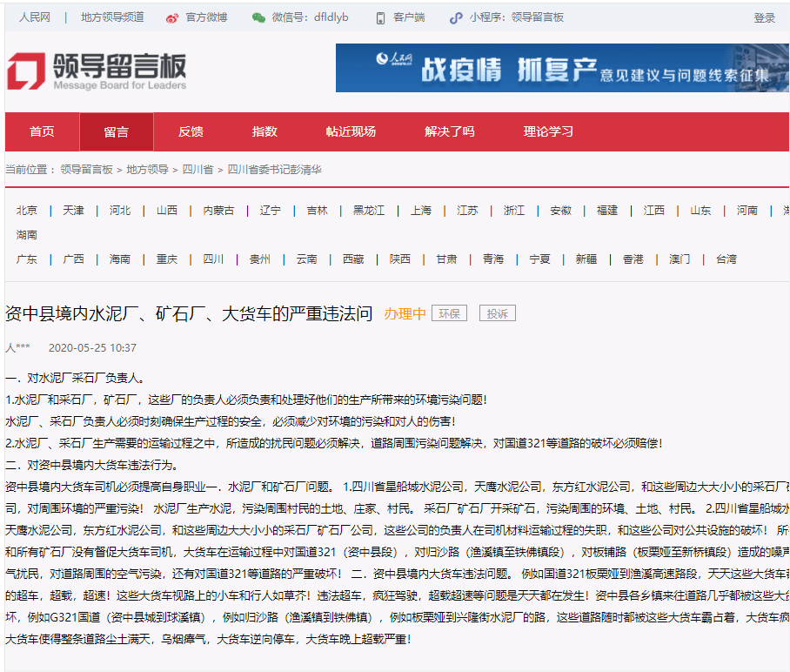The height and width of the screenshot is (672, 790).
Task: Select 重庆 in the province list
Action: pyautogui.click(x=166, y=259)
